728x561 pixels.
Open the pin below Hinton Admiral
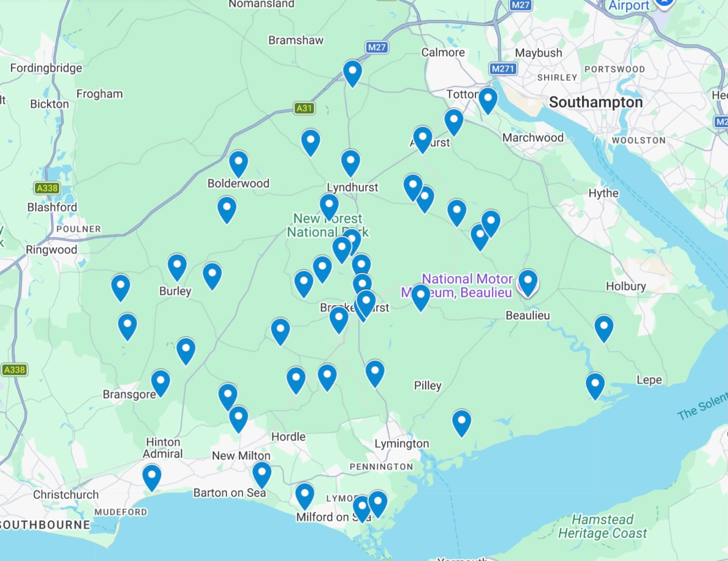coord(152,477)
